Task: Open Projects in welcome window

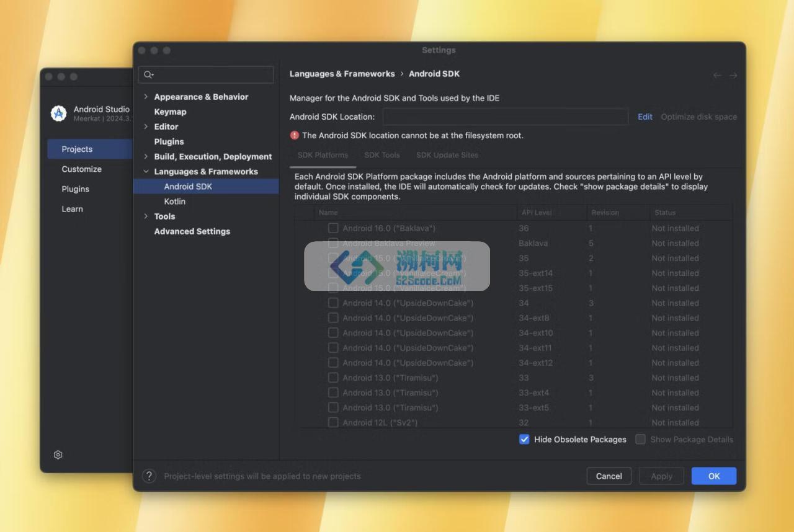Action: (x=90, y=149)
